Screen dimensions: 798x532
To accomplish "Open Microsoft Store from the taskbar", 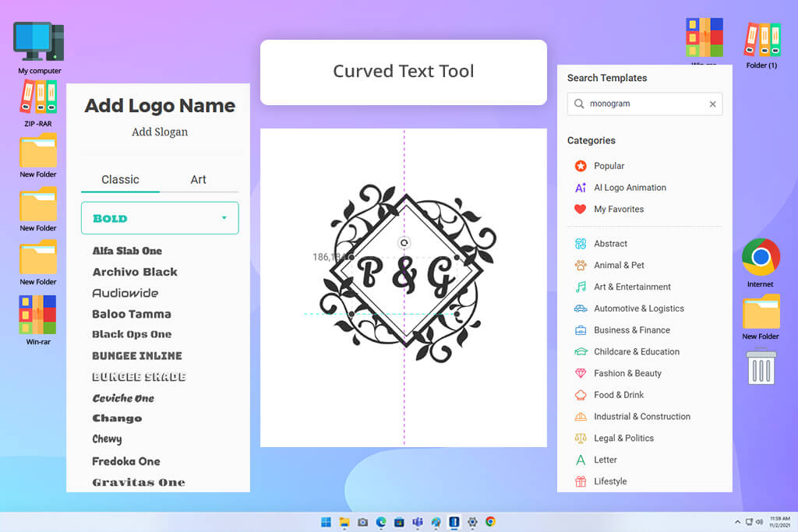I will pos(400,522).
